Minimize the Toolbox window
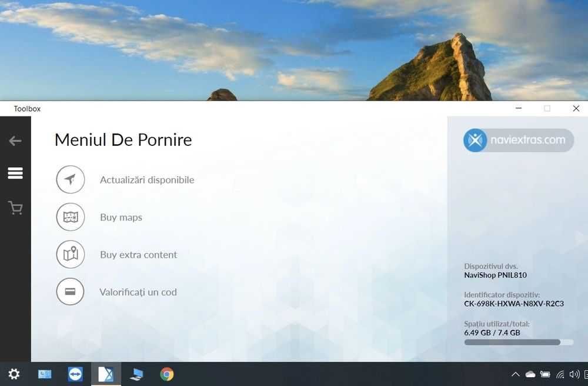 [519, 108]
